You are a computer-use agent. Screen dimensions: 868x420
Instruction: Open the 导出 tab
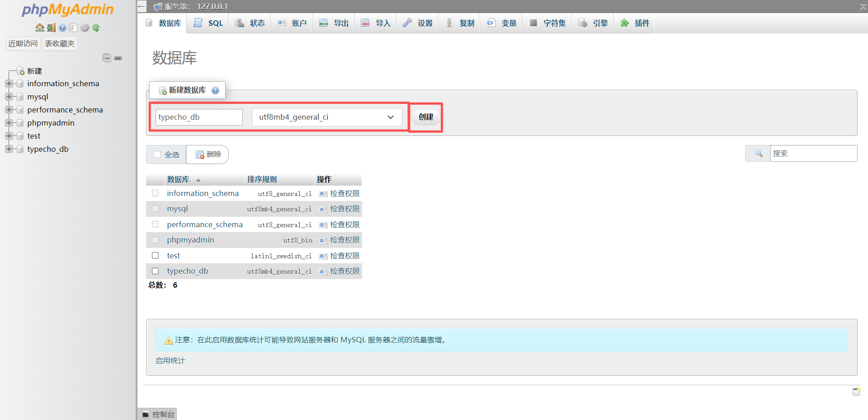pos(334,23)
